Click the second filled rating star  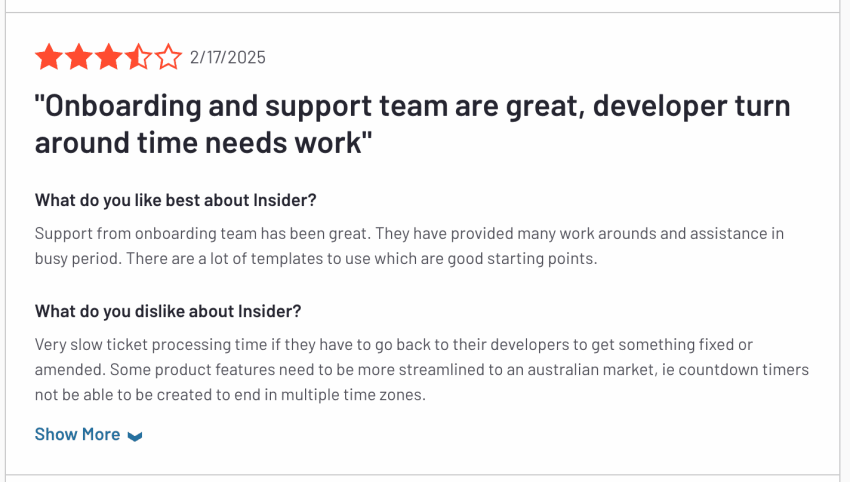point(79,57)
